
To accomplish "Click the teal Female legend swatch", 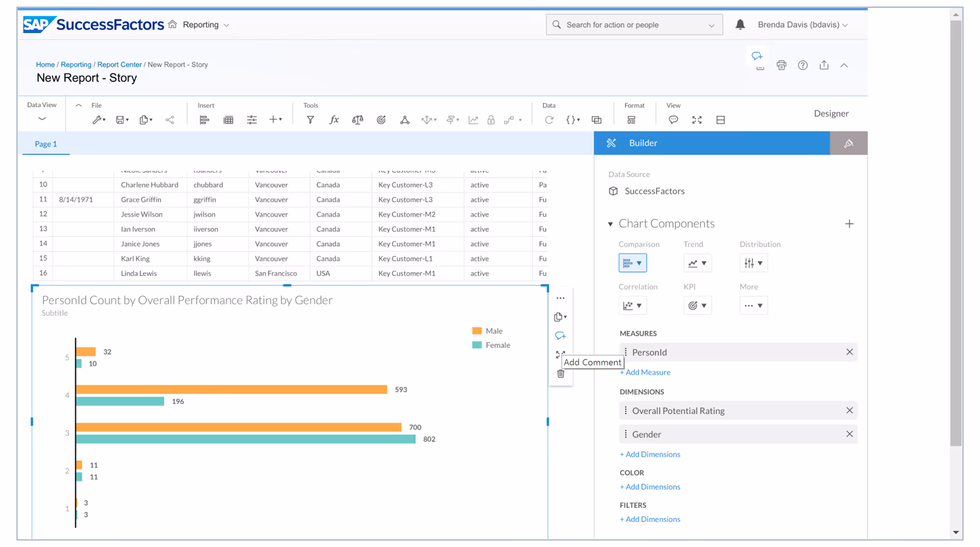I will coord(477,345).
